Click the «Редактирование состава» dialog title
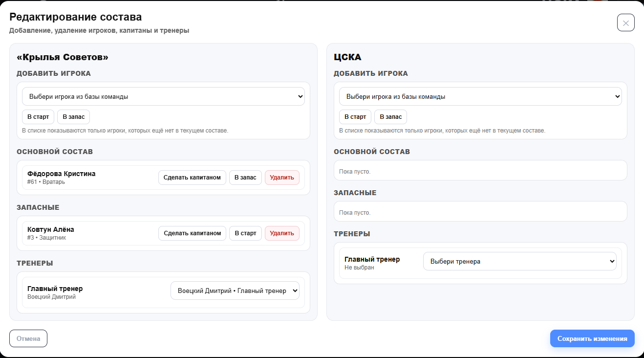Viewport: 644px width, 358px height. (76, 17)
